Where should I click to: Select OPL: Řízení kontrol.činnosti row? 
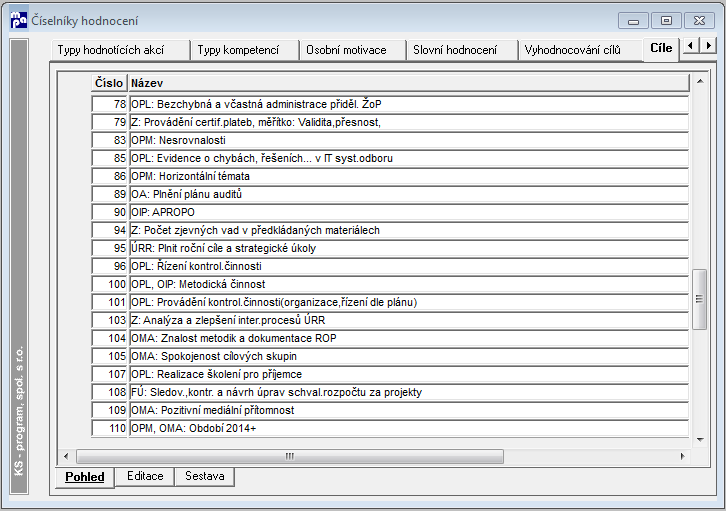pos(390,267)
